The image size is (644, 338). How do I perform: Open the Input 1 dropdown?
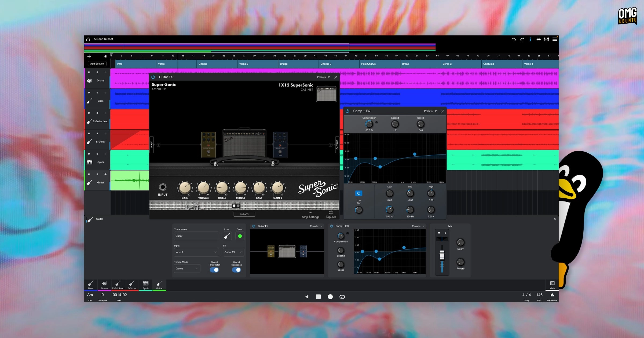click(196, 252)
